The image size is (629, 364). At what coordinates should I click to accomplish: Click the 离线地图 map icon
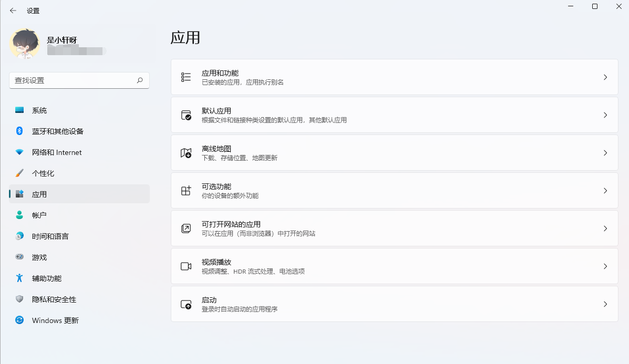coord(185,153)
